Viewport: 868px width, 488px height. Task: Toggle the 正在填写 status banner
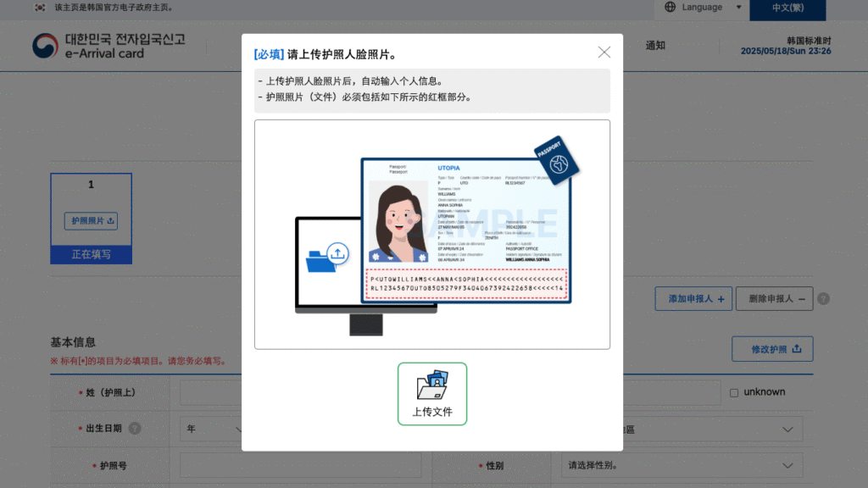[x=91, y=252]
